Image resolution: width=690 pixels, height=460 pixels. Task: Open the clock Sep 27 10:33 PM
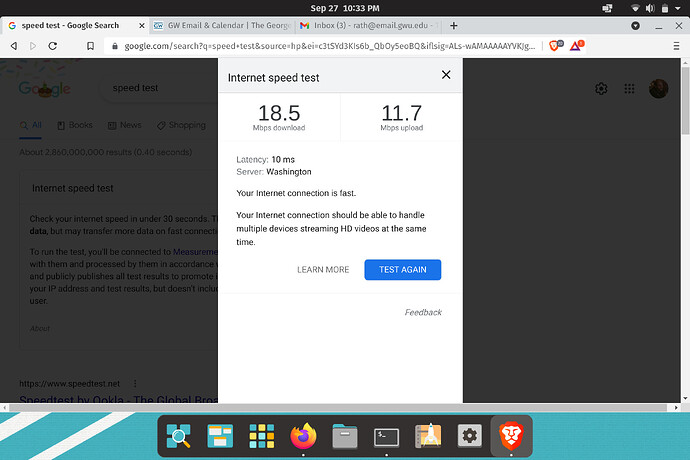(345, 8)
